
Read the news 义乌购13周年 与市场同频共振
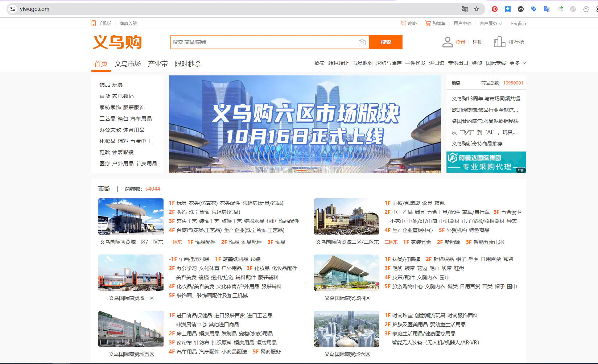pyautogui.click(x=486, y=99)
